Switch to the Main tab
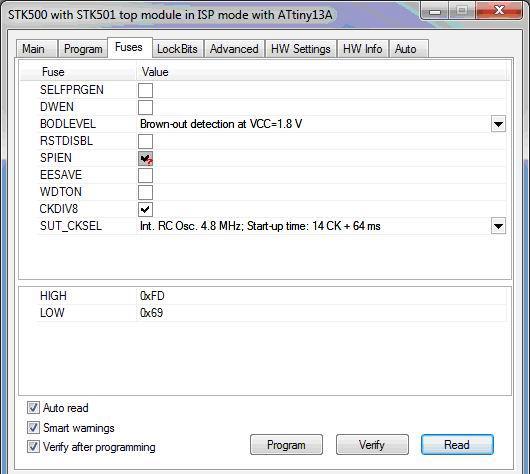Viewport: 530px width, 474px height. point(37,49)
